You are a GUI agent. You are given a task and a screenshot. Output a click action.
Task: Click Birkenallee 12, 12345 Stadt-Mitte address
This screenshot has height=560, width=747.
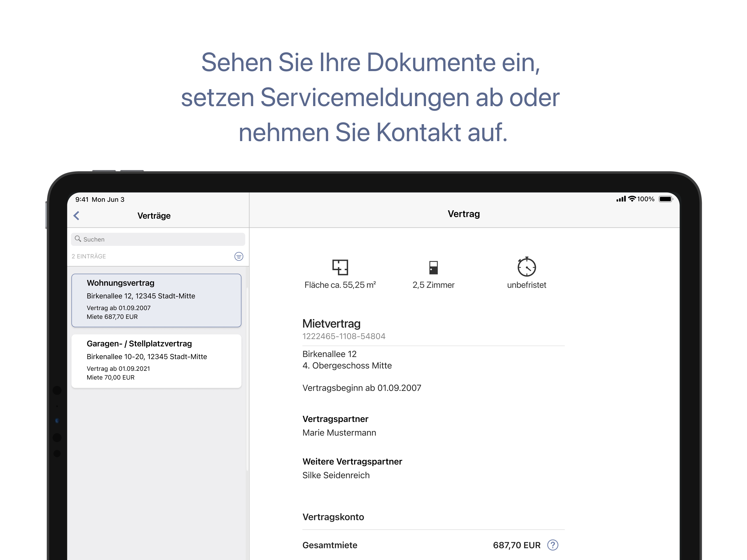click(x=141, y=296)
